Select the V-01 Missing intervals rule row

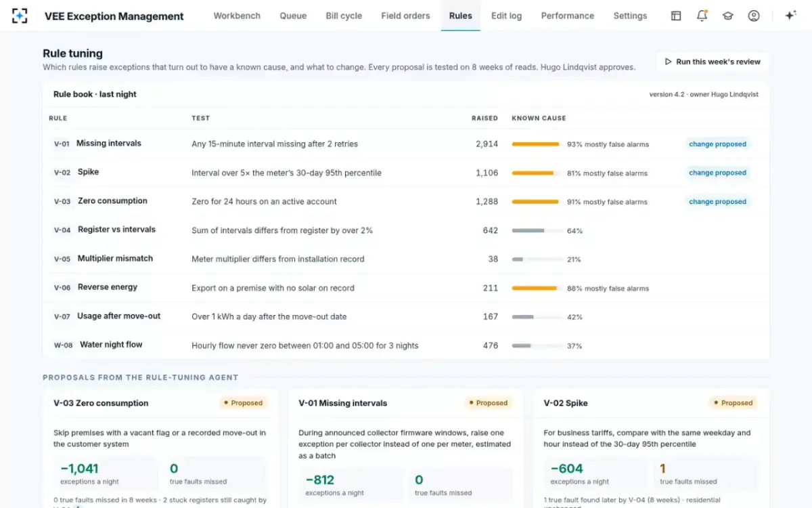[406, 144]
